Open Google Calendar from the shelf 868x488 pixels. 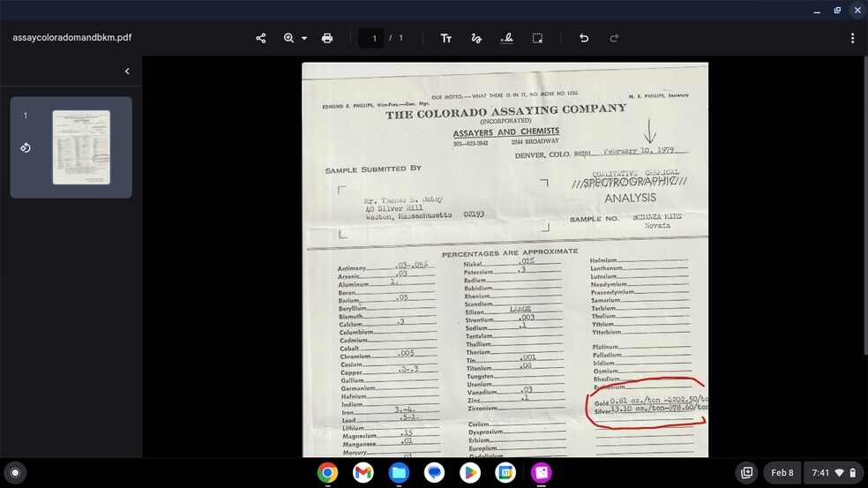point(505,472)
